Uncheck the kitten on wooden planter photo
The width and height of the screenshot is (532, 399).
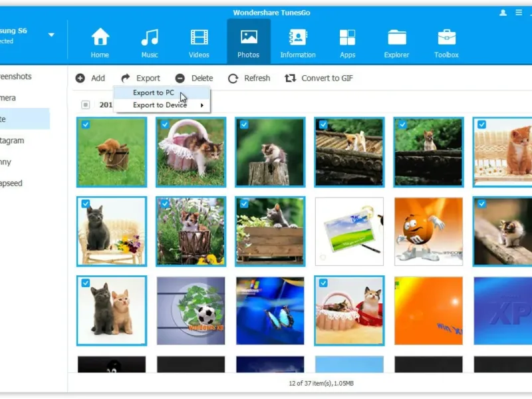point(244,203)
